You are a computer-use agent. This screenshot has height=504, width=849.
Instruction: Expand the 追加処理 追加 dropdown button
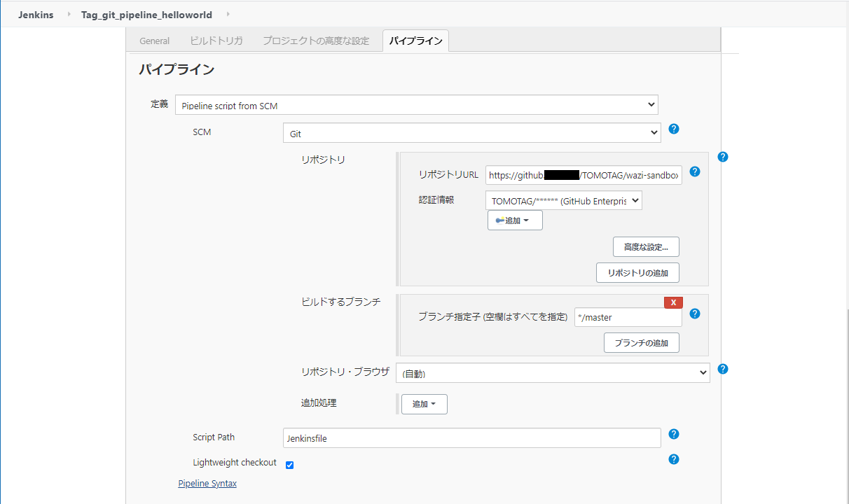pyautogui.click(x=424, y=404)
